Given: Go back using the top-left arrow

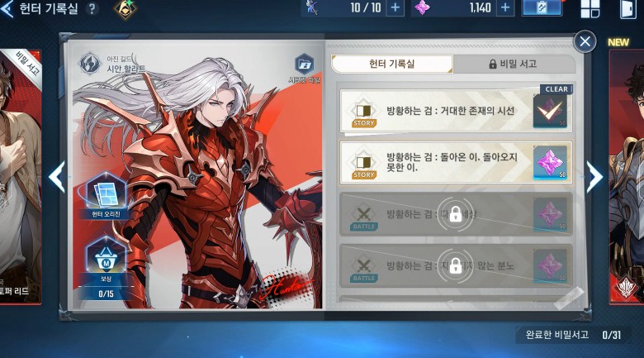Looking at the screenshot, I should 7,8.
